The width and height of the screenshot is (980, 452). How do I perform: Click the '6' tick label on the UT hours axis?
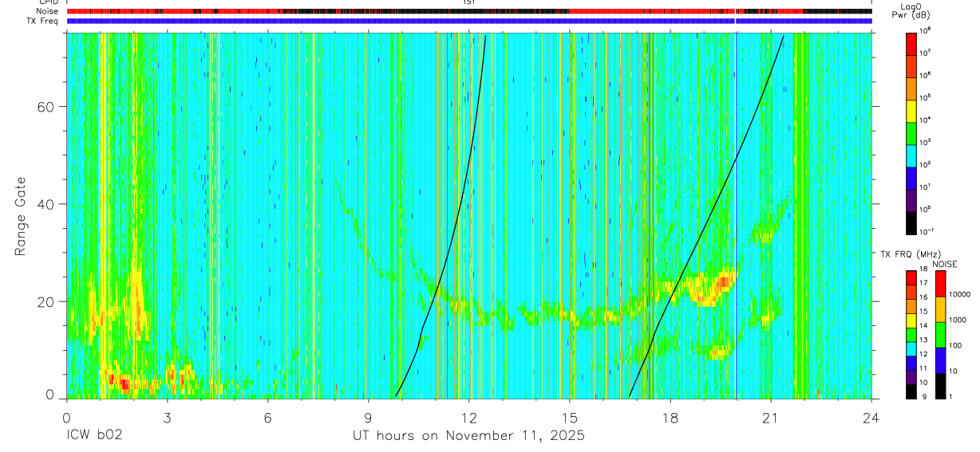(x=267, y=416)
